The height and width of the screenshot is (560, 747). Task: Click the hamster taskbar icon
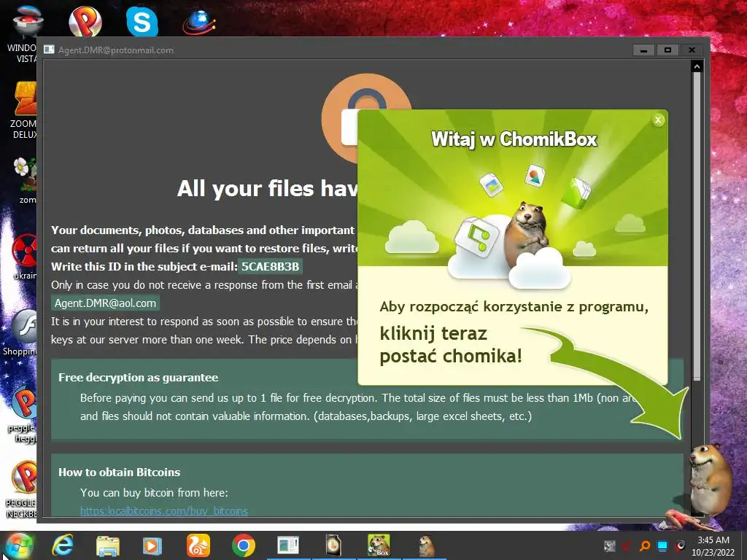pos(426,545)
